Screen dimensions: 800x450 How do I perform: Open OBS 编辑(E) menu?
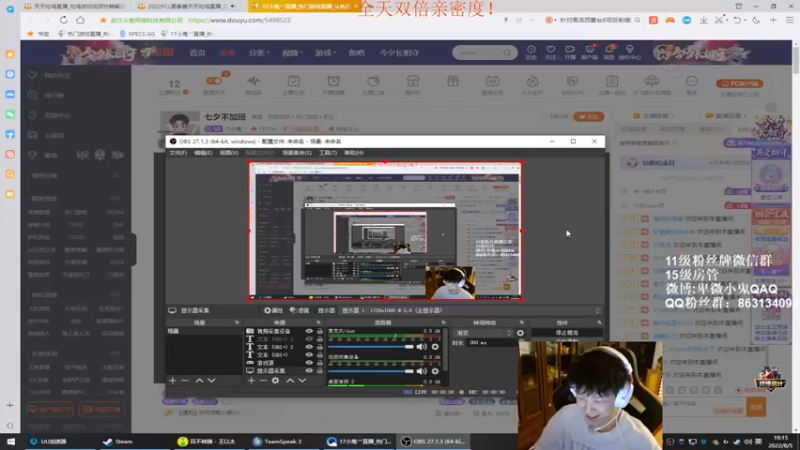203,153
